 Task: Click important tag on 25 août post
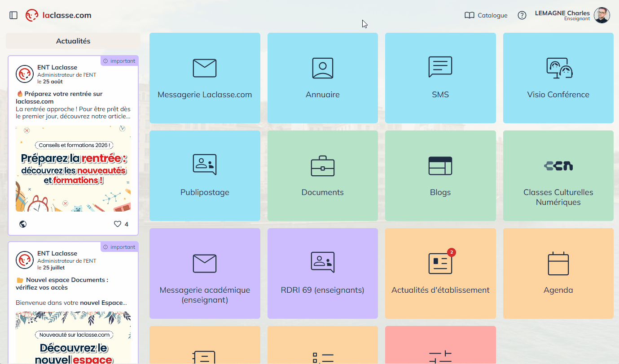(119, 61)
